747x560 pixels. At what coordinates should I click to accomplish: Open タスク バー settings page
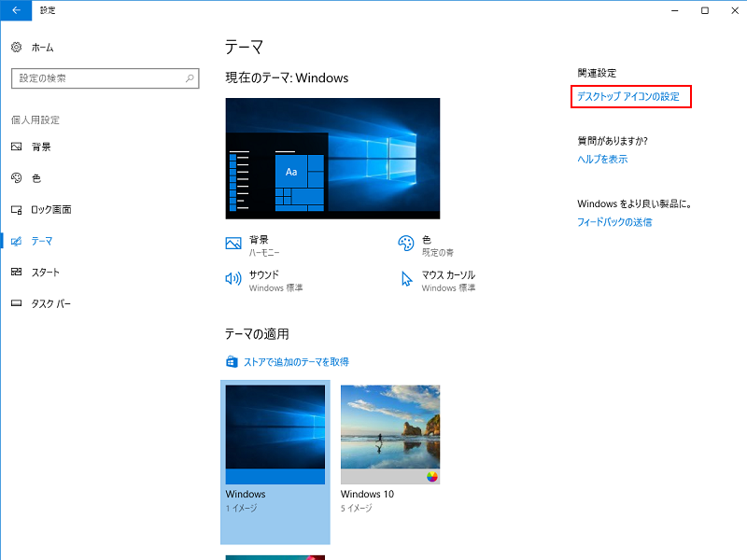(51, 304)
